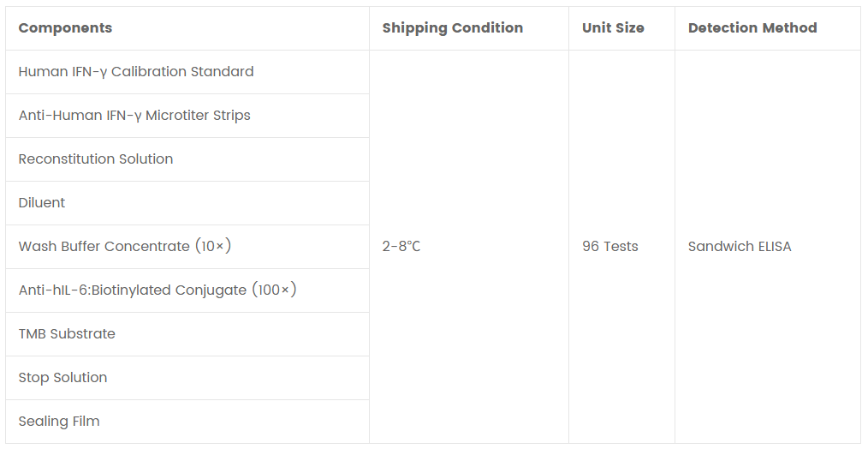868x449 pixels.
Task: Click the TMB Substrate row
Action: pyautogui.click(x=67, y=334)
